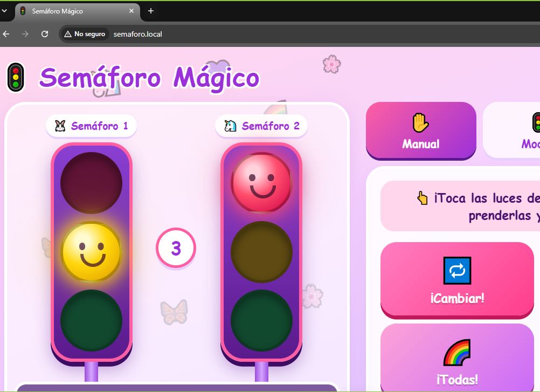Image resolution: width=540 pixels, height=392 pixels.
Task: Click the Semáforo 2 label
Action: [x=261, y=126]
